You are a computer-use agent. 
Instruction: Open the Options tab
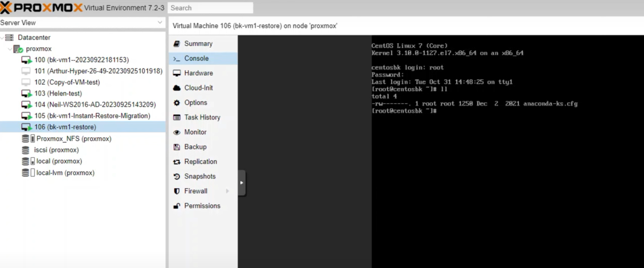203,103
